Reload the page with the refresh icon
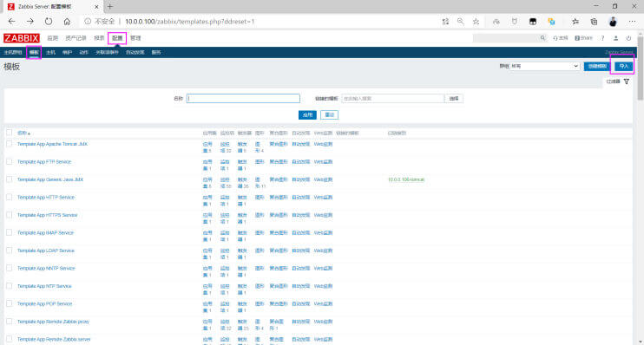The width and height of the screenshot is (644, 345). pyautogui.click(x=49, y=22)
